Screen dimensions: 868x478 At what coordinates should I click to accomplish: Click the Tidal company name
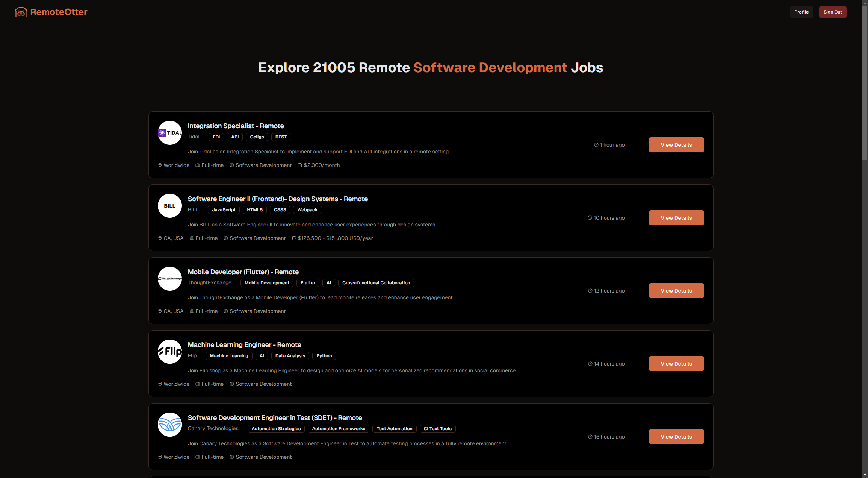194,137
